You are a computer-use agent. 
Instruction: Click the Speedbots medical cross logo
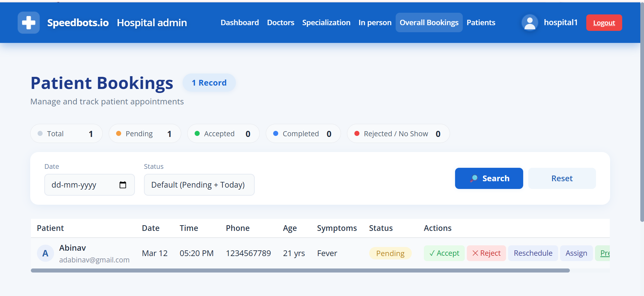click(29, 22)
